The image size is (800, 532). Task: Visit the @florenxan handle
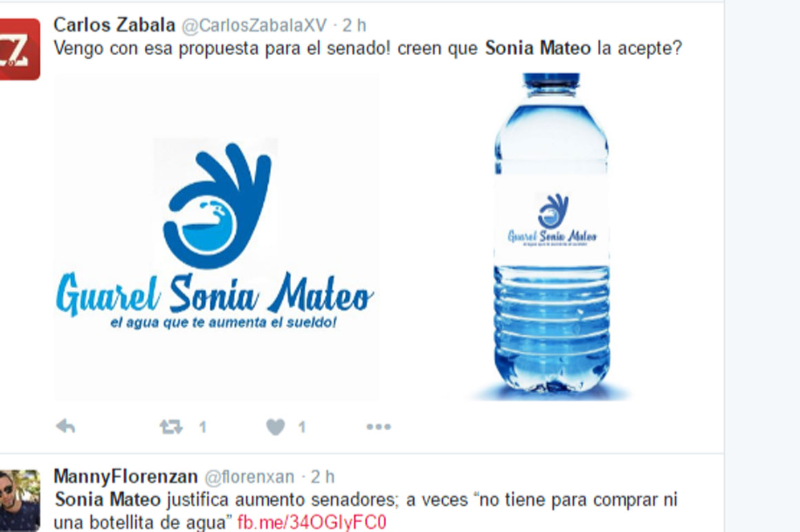pyautogui.click(x=250, y=477)
